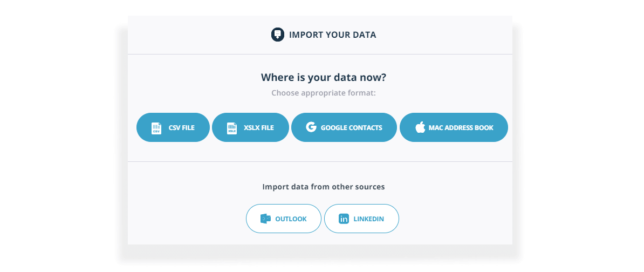Image resolution: width=644 pixels, height=272 pixels.
Task: Click the IMPORT YOUR DATA title text
Action: tap(333, 35)
